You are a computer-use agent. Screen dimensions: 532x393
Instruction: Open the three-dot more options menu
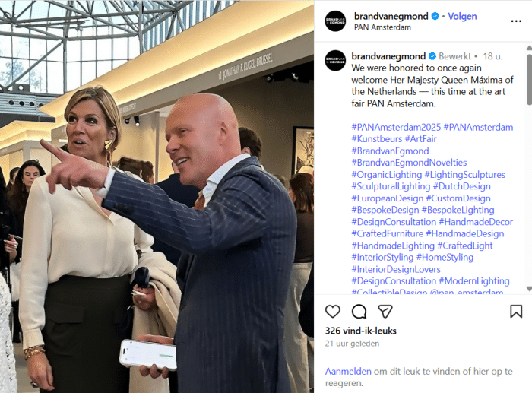[516, 21]
